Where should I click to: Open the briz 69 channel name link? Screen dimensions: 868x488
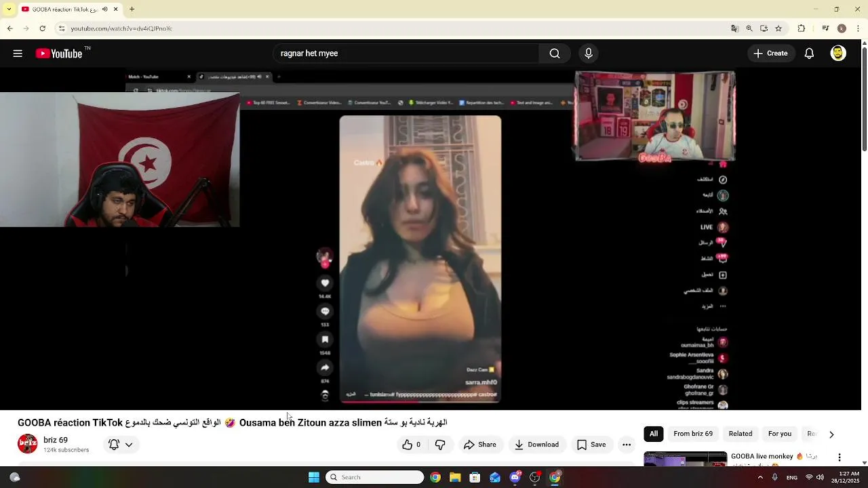(56, 440)
